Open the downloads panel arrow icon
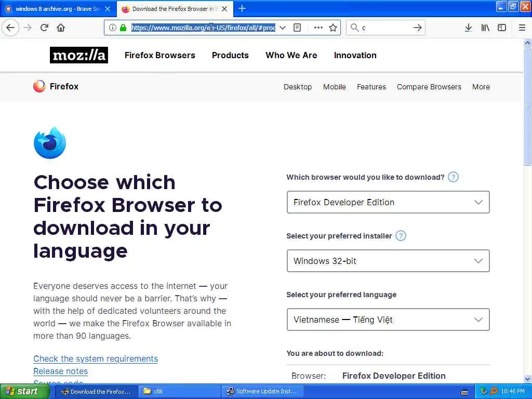The width and height of the screenshot is (532, 399). click(x=468, y=28)
